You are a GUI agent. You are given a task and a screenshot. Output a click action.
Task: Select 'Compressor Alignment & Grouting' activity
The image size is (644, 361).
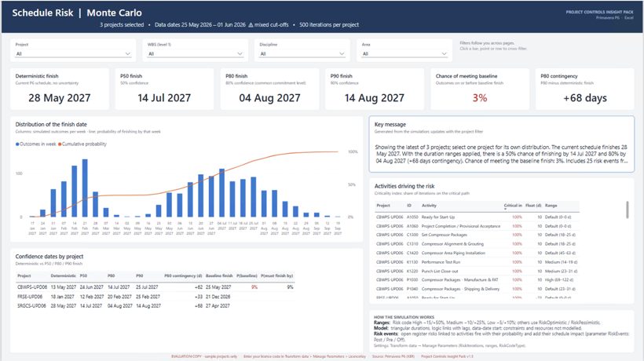(x=478, y=244)
